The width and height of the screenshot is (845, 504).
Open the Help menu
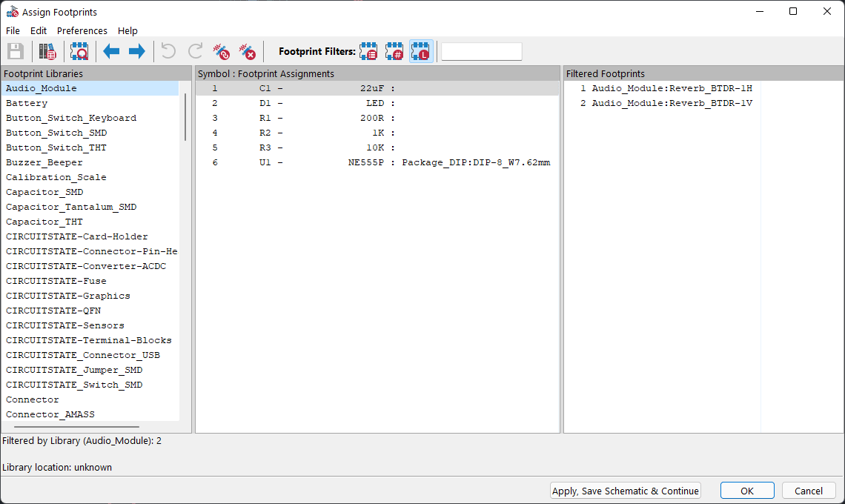click(127, 30)
